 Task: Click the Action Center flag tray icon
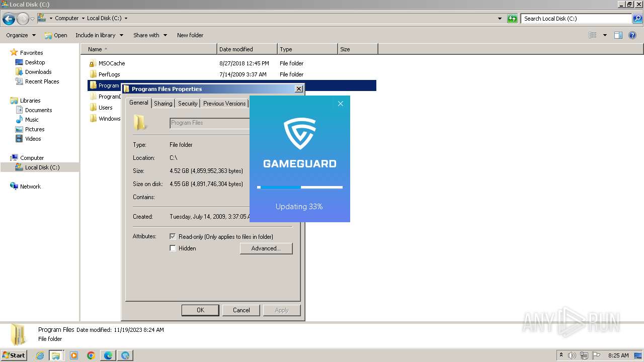coord(596,355)
